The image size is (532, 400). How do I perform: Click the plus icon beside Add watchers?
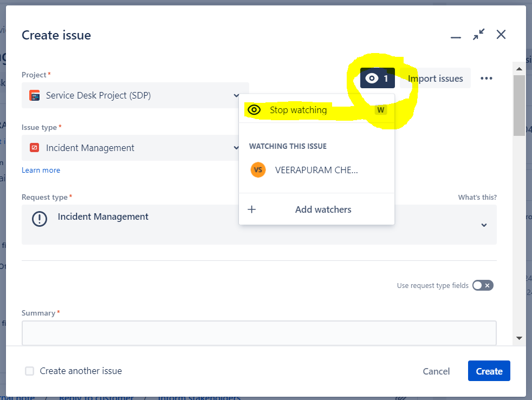coord(252,209)
